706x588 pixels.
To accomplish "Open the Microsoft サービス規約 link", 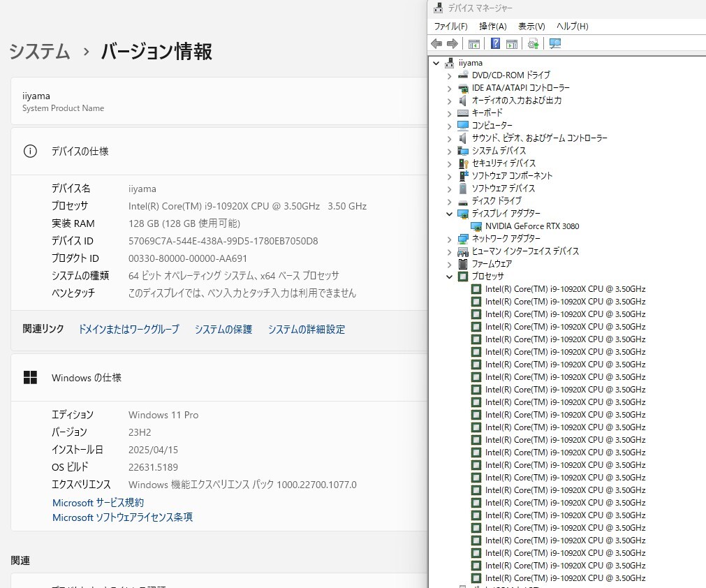I will (x=98, y=503).
